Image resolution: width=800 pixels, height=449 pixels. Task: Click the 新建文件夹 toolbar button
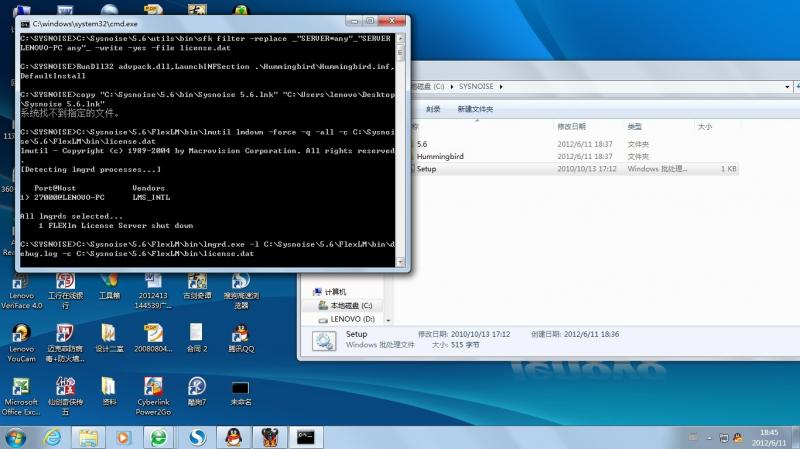(475, 109)
